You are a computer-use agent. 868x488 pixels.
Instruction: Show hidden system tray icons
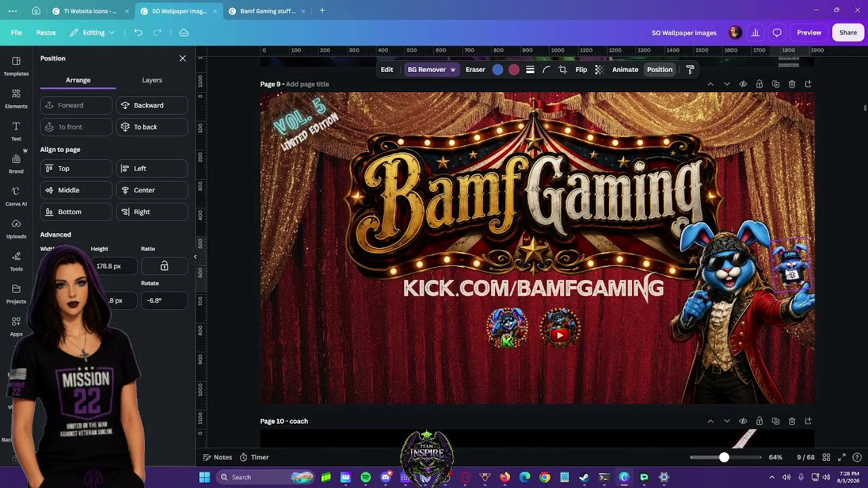772,477
